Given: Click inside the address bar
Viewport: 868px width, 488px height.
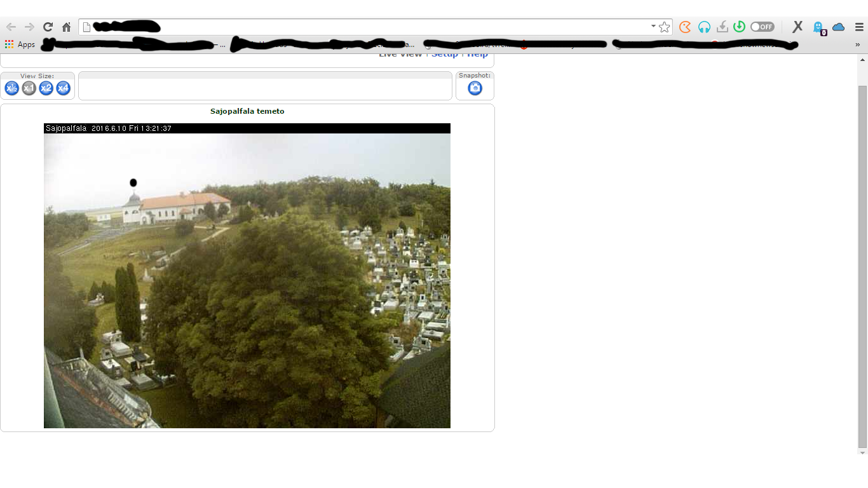Looking at the screenshot, I should point(375,27).
